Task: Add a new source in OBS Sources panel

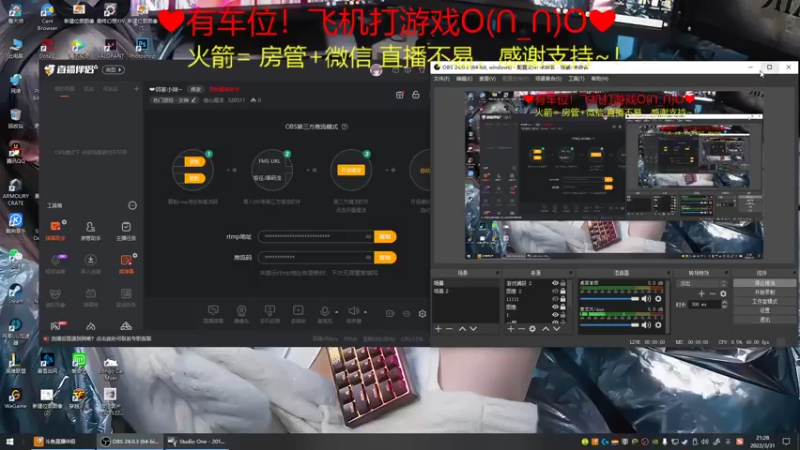Action: tap(511, 329)
